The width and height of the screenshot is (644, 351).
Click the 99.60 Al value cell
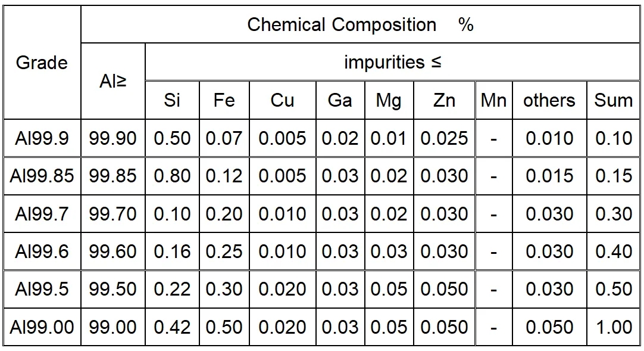(113, 251)
